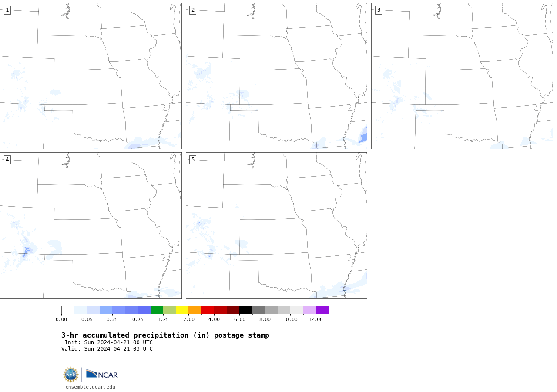Click the member number label "3"
This screenshot has height=392, width=557.
tap(378, 10)
